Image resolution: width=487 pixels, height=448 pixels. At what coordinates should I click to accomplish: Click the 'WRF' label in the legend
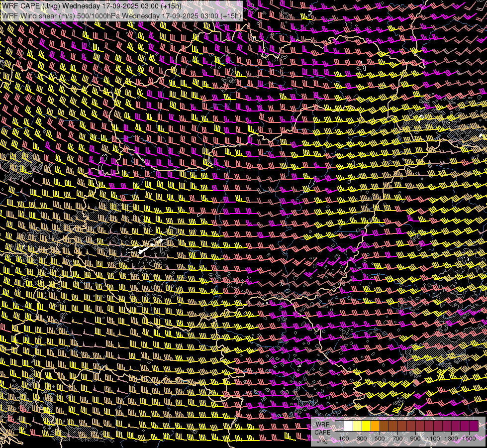[323, 425]
